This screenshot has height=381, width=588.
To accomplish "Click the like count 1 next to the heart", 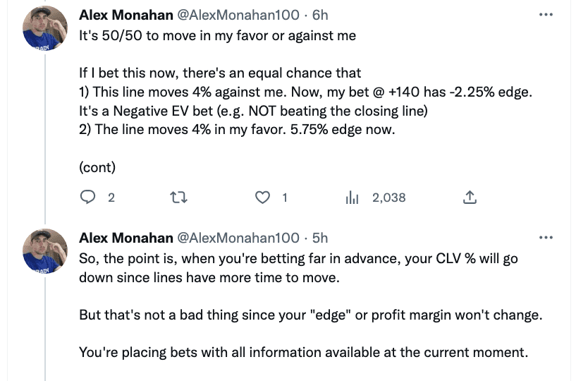I will (x=285, y=198).
